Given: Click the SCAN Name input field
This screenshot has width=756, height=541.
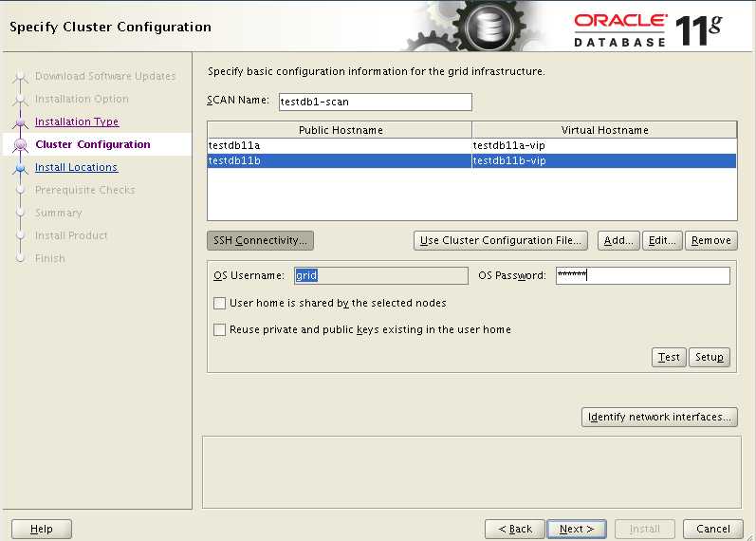Looking at the screenshot, I should click(x=375, y=102).
